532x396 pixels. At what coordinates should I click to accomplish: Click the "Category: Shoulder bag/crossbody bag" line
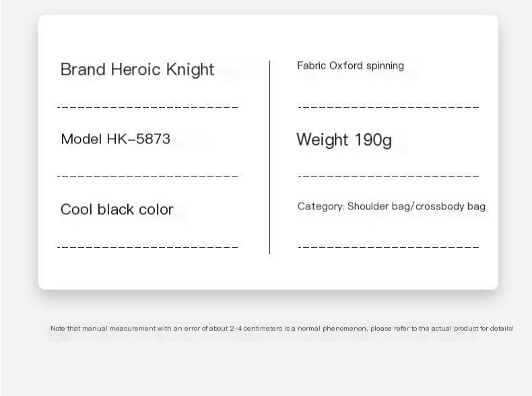[x=391, y=206]
